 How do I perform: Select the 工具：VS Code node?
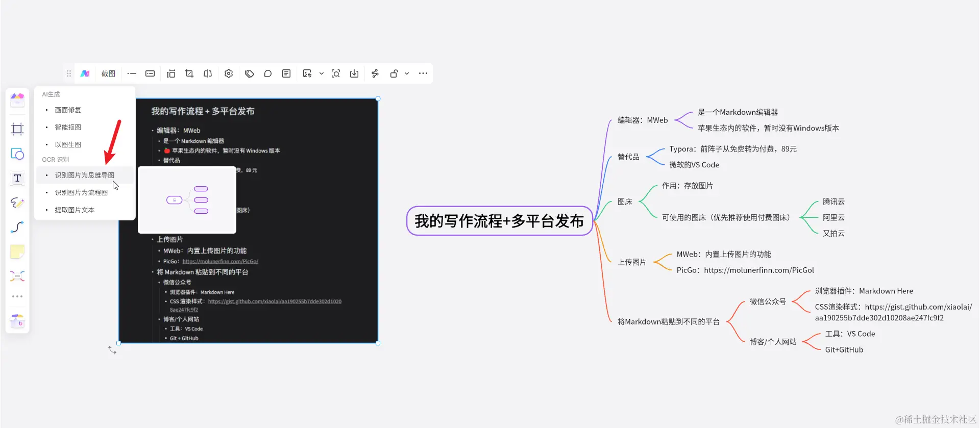tap(850, 334)
